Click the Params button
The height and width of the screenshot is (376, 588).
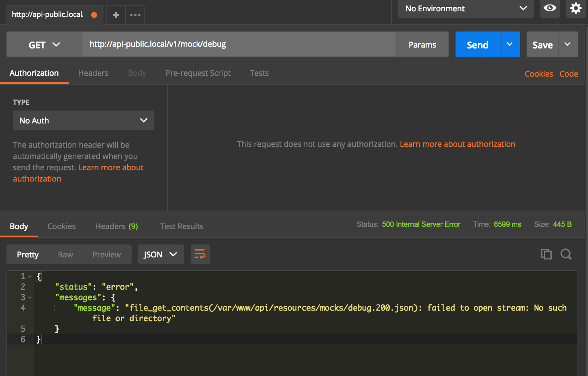422,45
